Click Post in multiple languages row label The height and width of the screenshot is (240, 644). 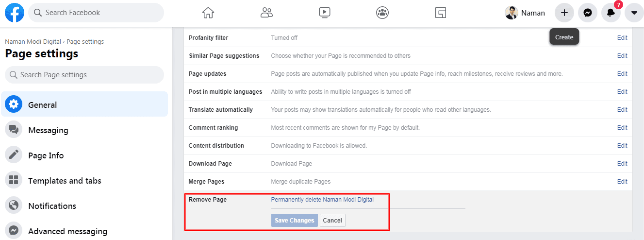pyautogui.click(x=225, y=92)
